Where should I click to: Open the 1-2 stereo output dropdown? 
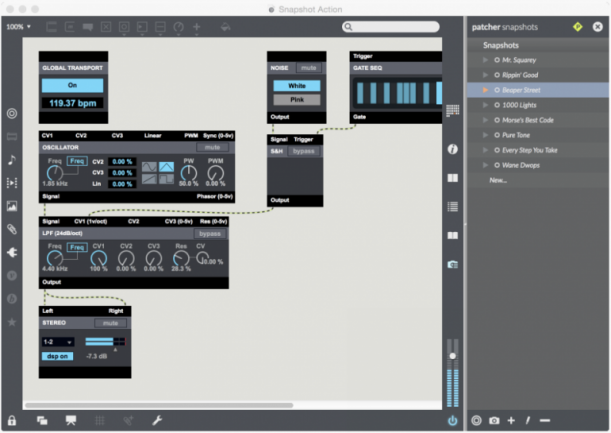(x=58, y=342)
